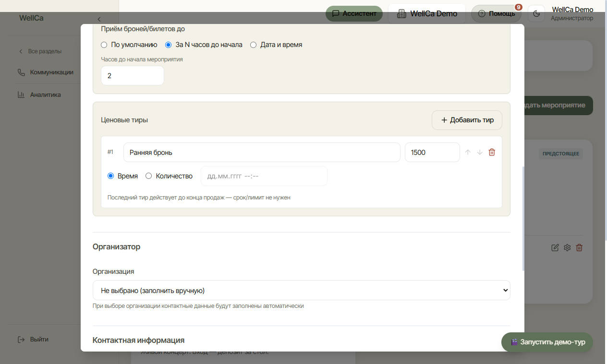This screenshot has width=607, height=364.
Task: Open WellCa Demo administrator profile
Action: click(572, 13)
